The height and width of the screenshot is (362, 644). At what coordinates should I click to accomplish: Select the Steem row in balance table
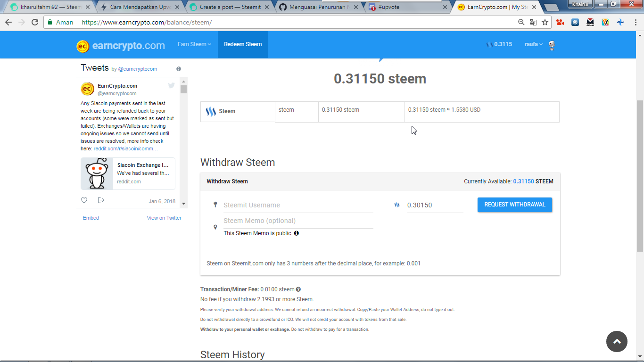pyautogui.click(x=380, y=112)
